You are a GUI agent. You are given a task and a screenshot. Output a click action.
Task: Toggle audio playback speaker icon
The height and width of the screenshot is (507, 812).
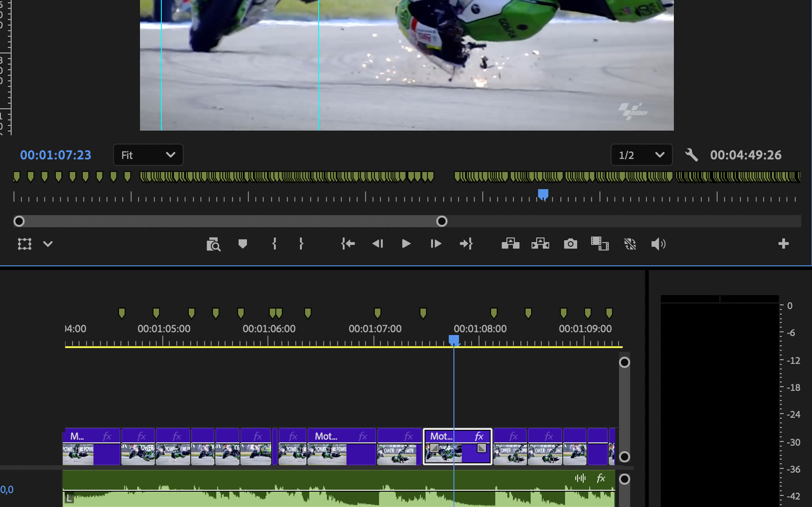coord(659,244)
